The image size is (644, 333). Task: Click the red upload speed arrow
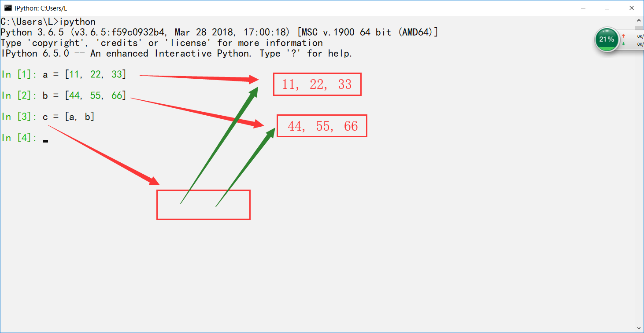pos(623,37)
